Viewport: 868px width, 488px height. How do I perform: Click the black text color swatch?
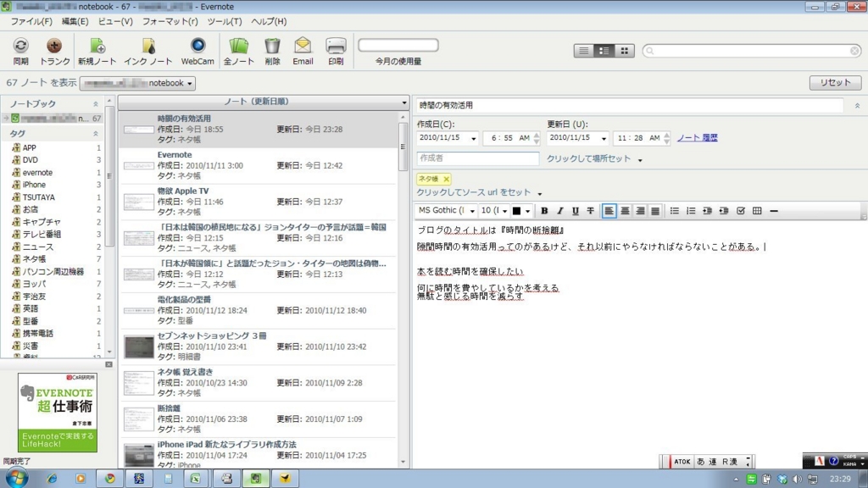(x=516, y=211)
